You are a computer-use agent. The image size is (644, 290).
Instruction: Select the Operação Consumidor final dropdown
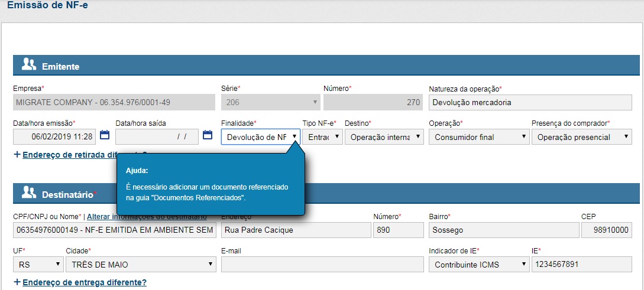pyautogui.click(x=479, y=137)
